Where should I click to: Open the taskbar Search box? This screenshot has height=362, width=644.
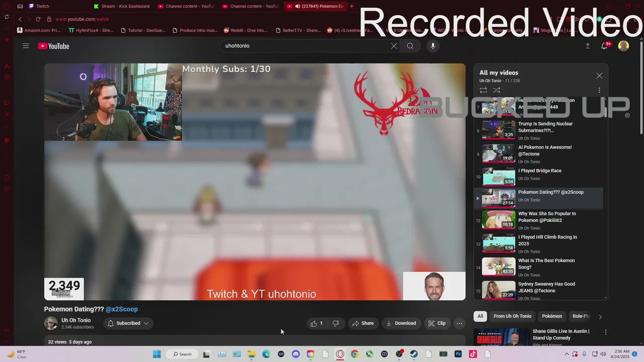pos(182,354)
